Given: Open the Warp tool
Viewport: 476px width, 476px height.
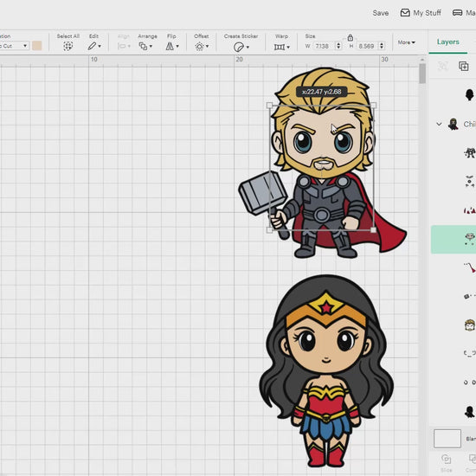Looking at the screenshot, I should (x=279, y=47).
